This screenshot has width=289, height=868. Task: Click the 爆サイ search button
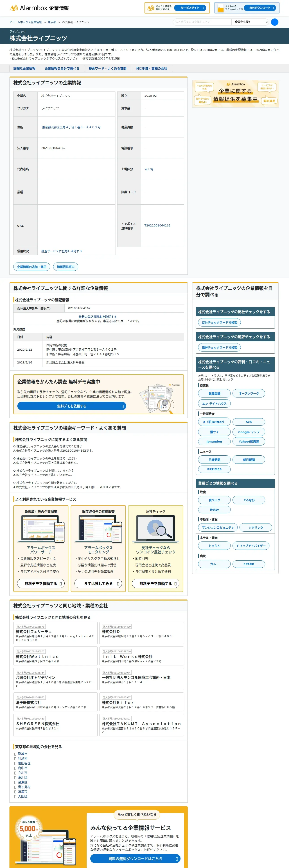214,432
